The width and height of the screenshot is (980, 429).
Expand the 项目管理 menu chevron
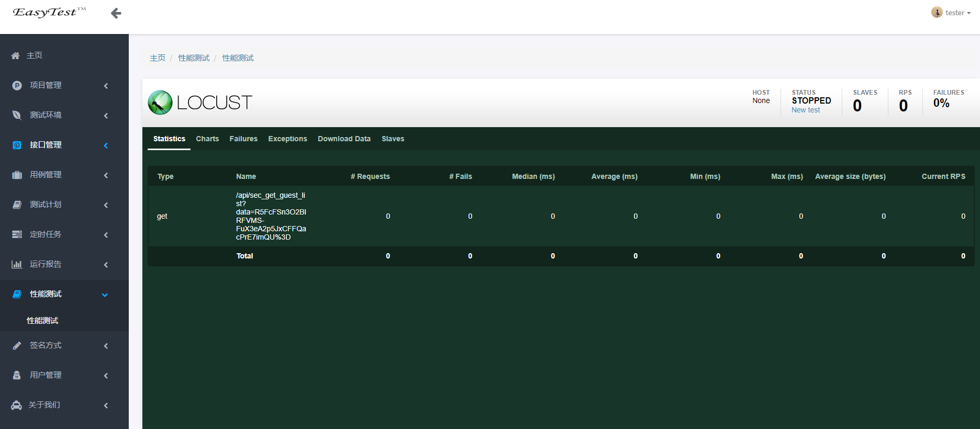point(106,86)
